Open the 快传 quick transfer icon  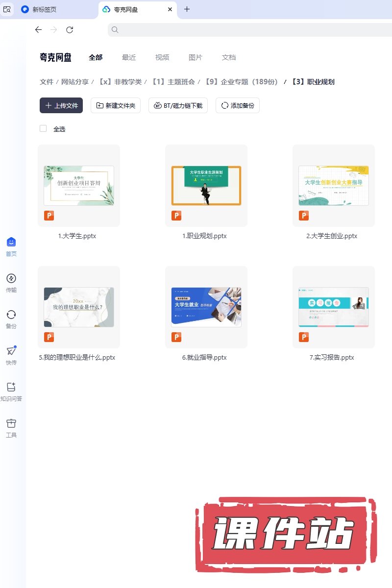(11, 351)
